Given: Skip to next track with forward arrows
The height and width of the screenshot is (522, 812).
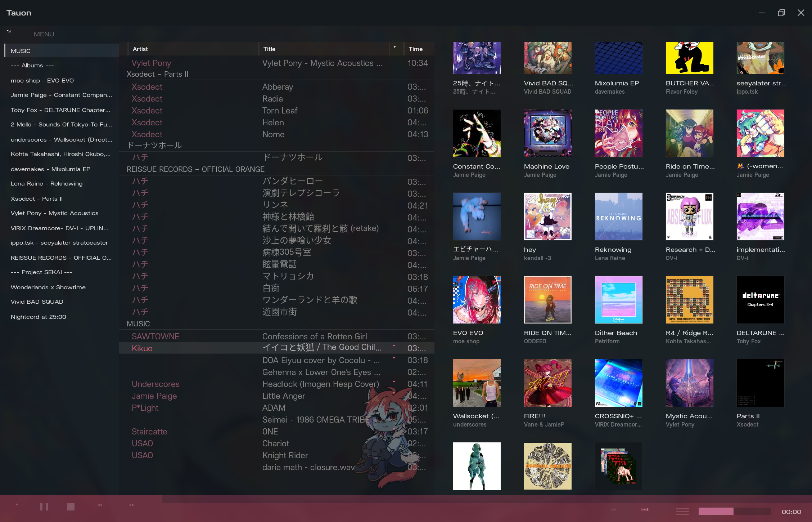Looking at the screenshot, I should pos(132,505).
